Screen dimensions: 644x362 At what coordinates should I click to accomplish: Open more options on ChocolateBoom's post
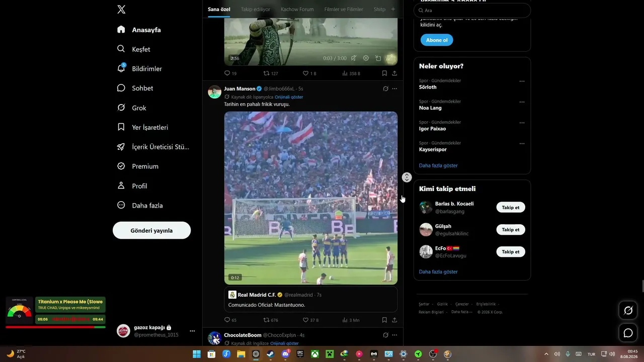394,335
